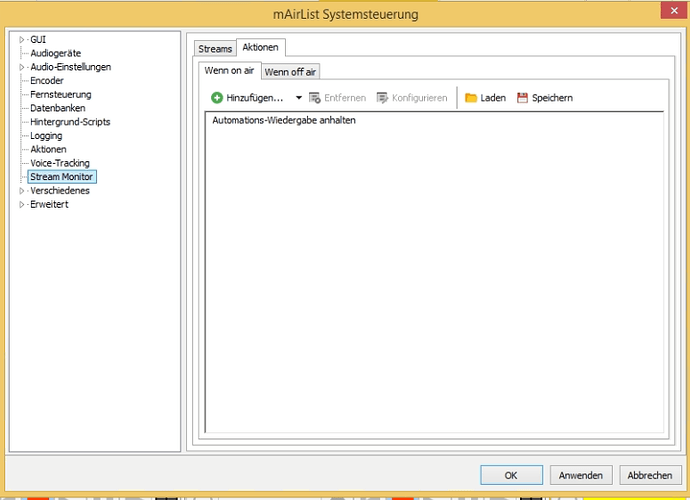Click Abbrechen to cancel
Screen dimensions: 690x500
click(x=650, y=475)
